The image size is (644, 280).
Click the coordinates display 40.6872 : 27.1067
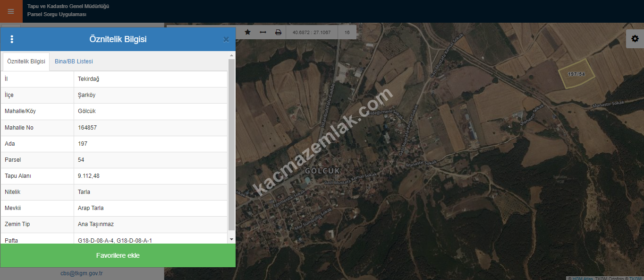click(312, 33)
